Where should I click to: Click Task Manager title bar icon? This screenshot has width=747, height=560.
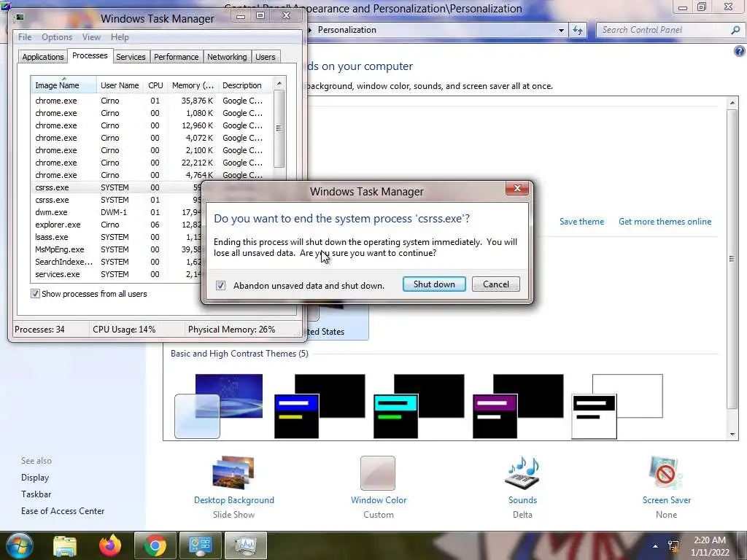[x=20, y=18]
